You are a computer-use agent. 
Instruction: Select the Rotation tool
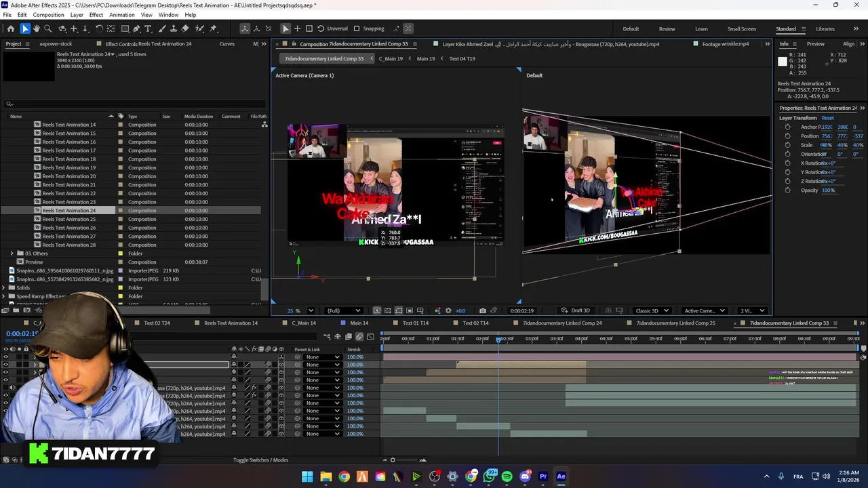(99, 28)
